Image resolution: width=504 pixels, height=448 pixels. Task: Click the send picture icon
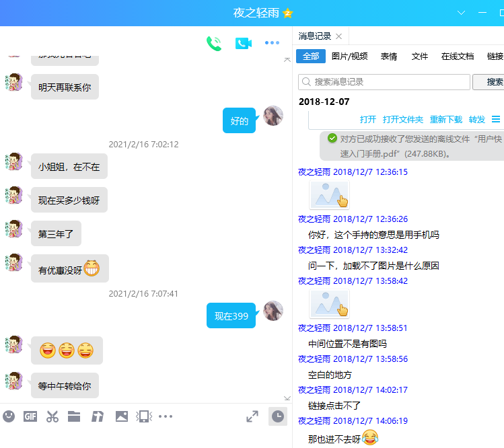pyautogui.click(x=121, y=416)
